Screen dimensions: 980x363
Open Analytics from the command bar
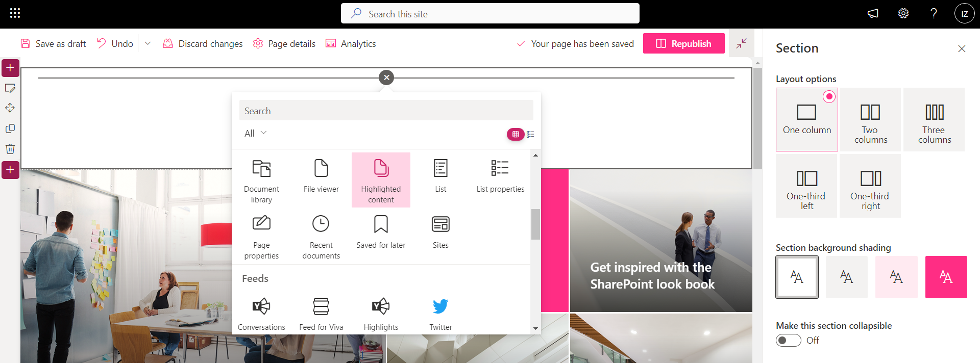point(351,44)
